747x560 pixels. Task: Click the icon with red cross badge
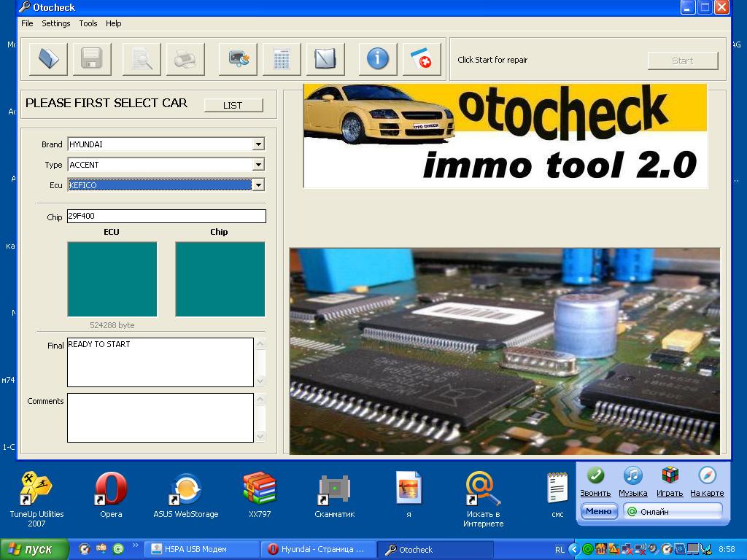coord(422,59)
